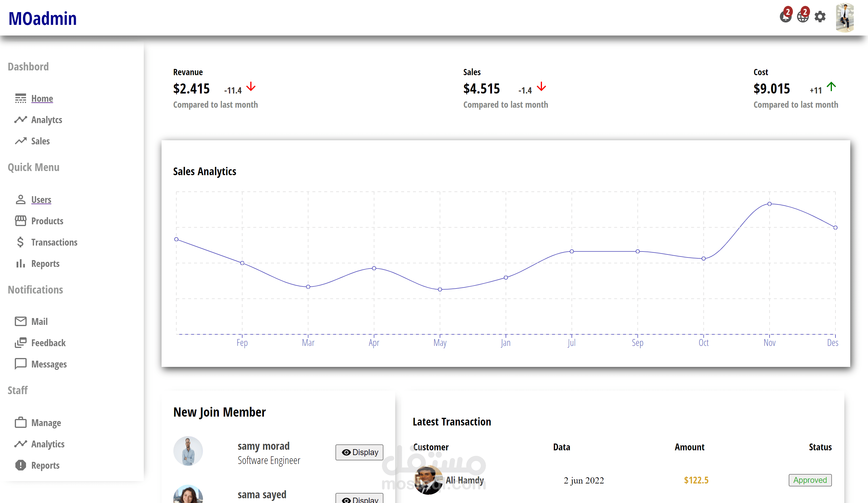Go to the Users sidebar link
This screenshot has height=503, width=868.
(x=41, y=199)
